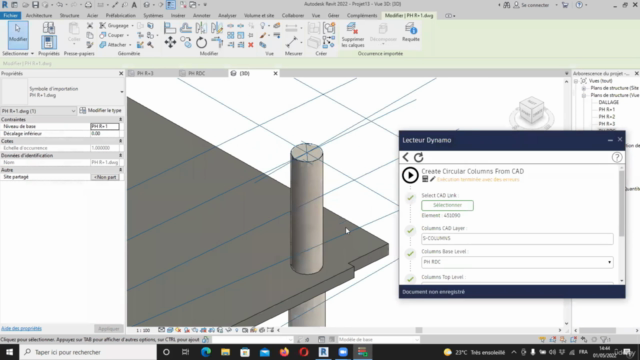Screen dimensions: 640x360
Task: Open the Fichier menu
Action: pos(10,16)
